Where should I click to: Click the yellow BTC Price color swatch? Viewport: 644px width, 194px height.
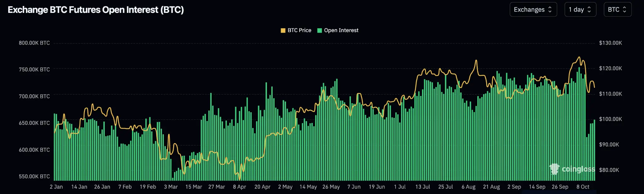point(283,30)
